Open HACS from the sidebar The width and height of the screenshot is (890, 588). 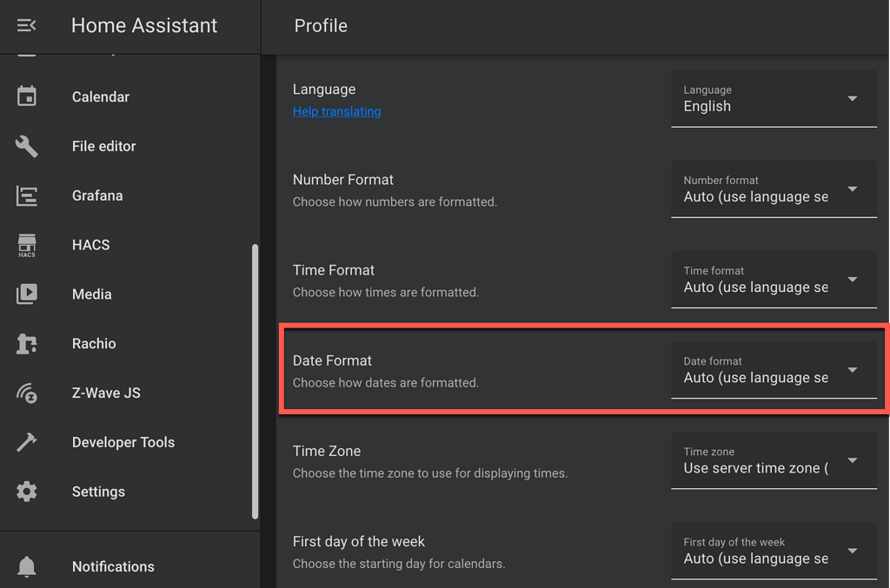click(x=90, y=245)
